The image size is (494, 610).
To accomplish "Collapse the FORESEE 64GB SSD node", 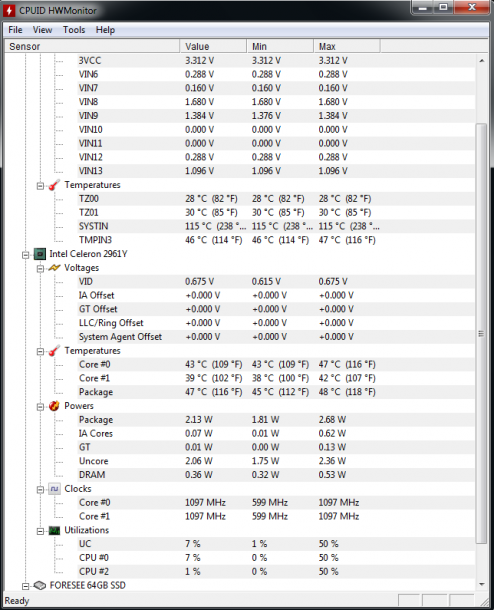I will point(26,587).
